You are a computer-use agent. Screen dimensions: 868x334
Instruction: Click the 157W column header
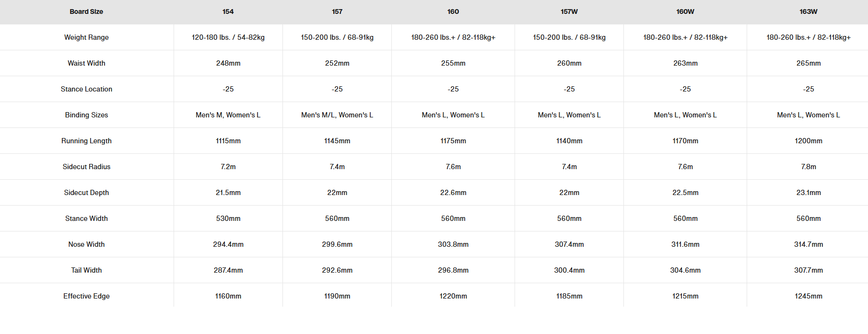(569, 12)
